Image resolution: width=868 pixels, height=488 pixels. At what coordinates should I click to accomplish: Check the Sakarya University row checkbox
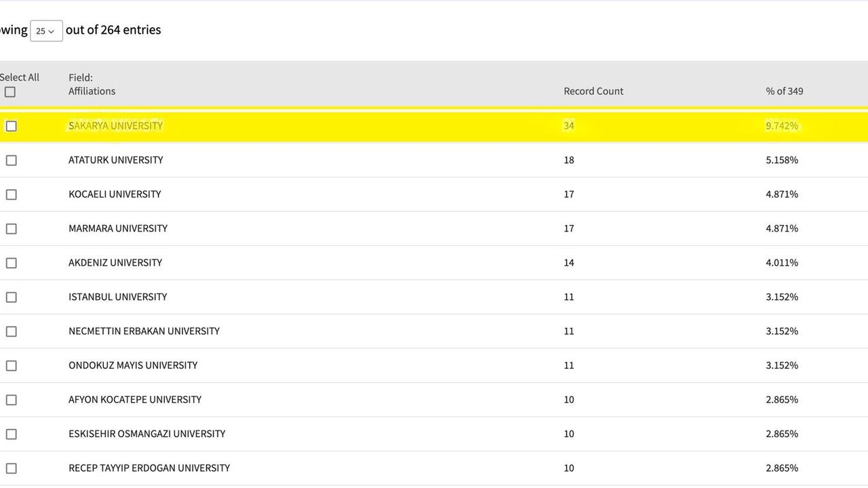coord(11,126)
